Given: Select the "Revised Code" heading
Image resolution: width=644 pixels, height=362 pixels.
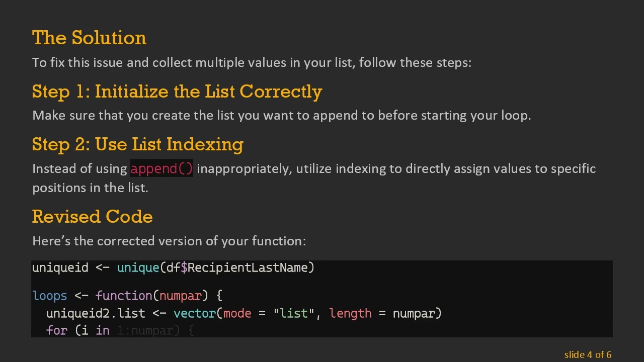Looking at the screenshot, I should [92, 217].
